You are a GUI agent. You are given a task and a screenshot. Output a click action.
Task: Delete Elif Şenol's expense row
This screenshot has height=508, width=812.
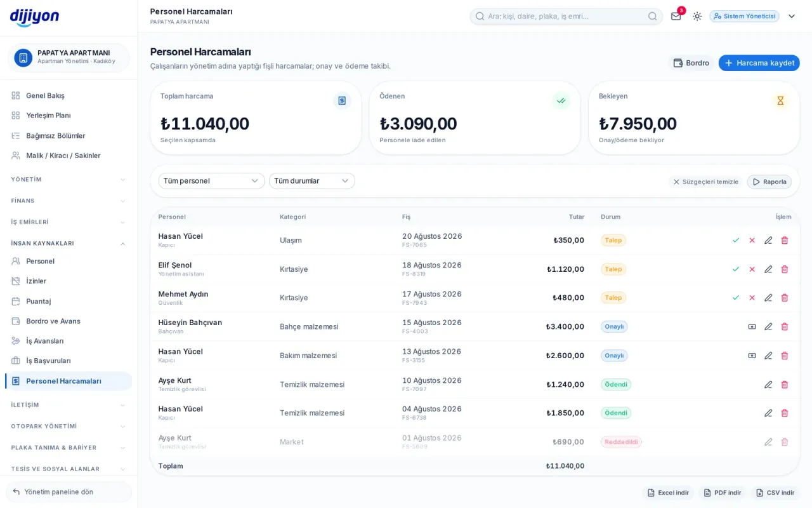(785, 269)
